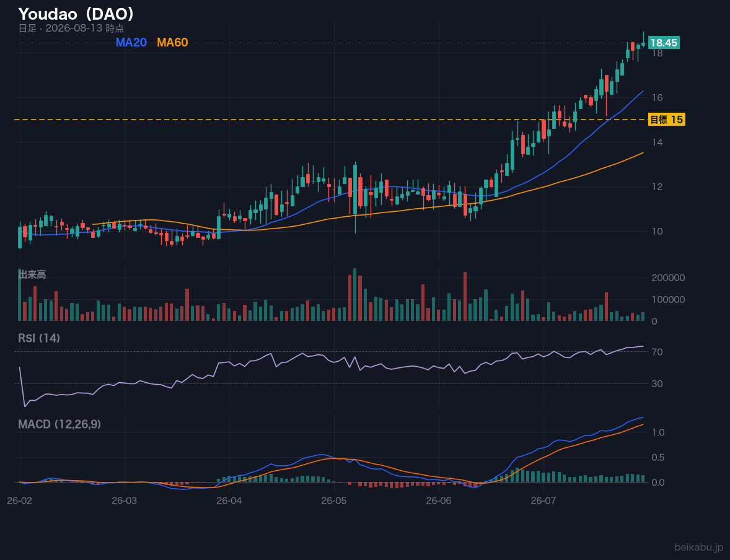Select the MA60 legend label
Viewport: 730px width, 560px height.
(172, 42)
